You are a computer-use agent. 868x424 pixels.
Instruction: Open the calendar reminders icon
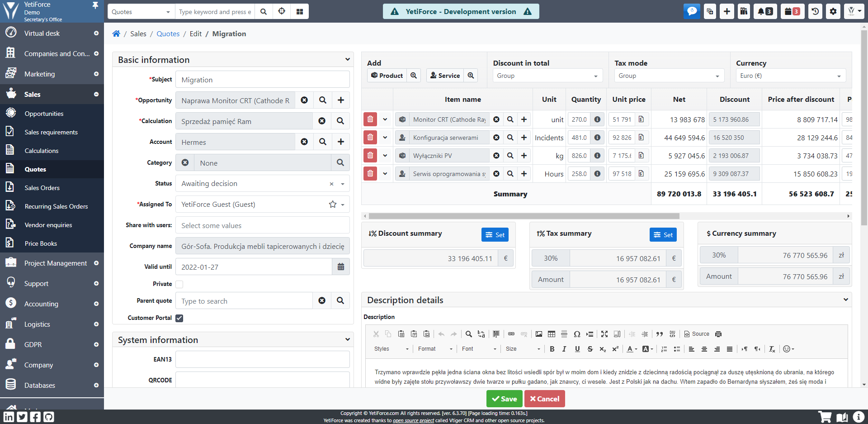792,11
